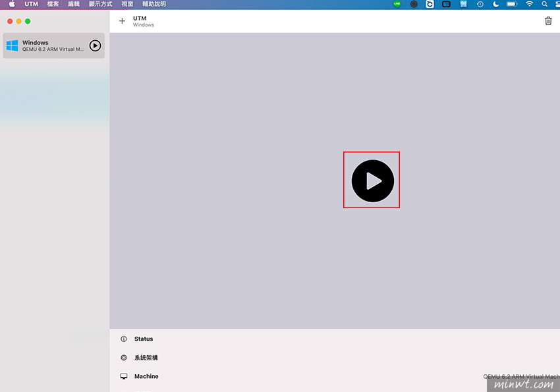Click the plus icon to create a VM
The height and width of the screenshot is (392, 560).
[x=122, y=21]
